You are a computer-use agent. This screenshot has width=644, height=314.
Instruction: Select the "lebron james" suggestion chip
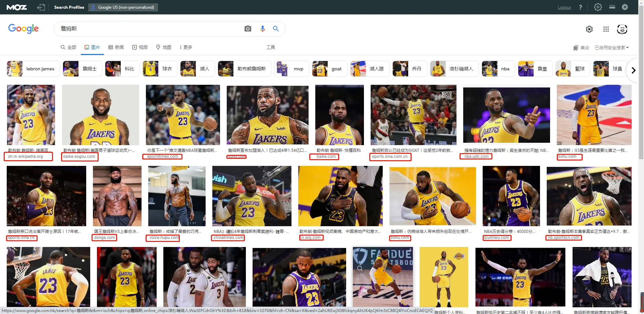(x=33, y=69)
